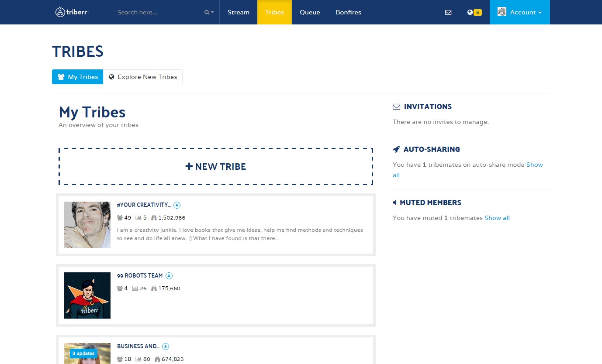Open the Queue tab
This screenshot has width=602, height=364.
310,12
